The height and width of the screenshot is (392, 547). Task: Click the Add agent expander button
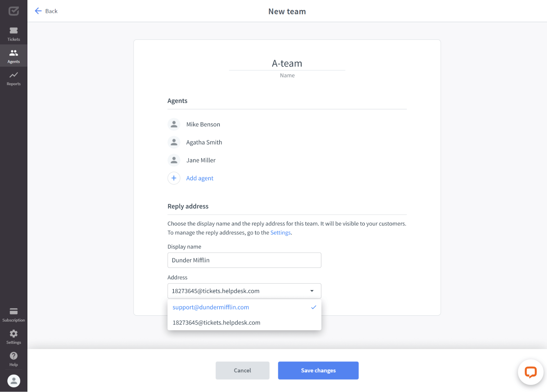click(174, 178)
